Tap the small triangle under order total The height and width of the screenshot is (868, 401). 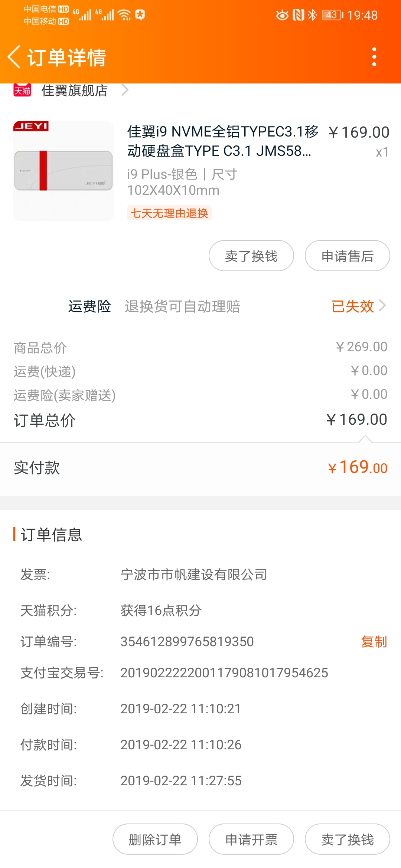coord(365,439)
